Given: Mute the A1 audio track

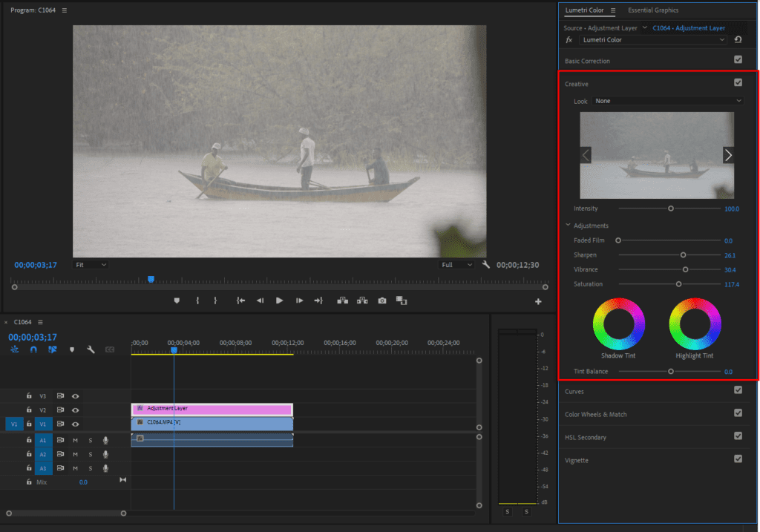Looking at the screenshot, I should click(x=75, y=440).
